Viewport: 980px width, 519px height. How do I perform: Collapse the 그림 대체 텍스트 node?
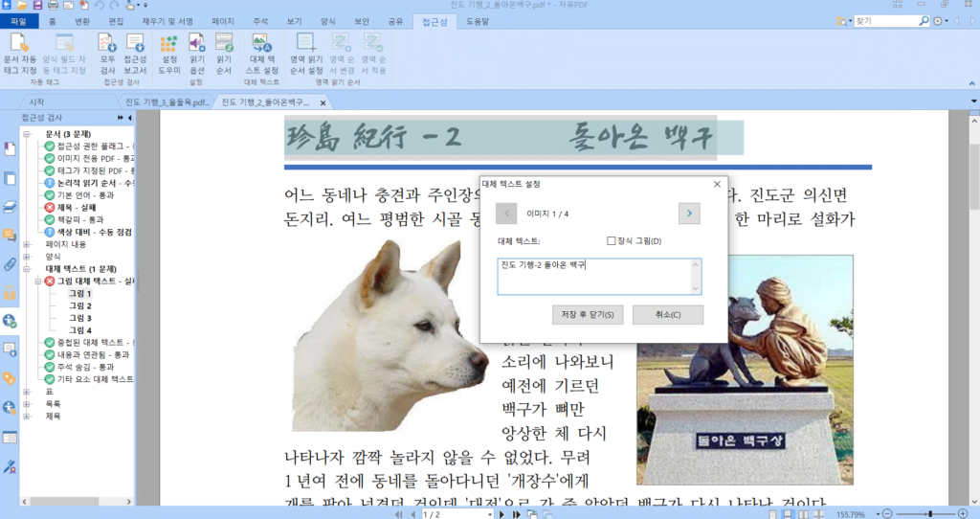point(38,282)
